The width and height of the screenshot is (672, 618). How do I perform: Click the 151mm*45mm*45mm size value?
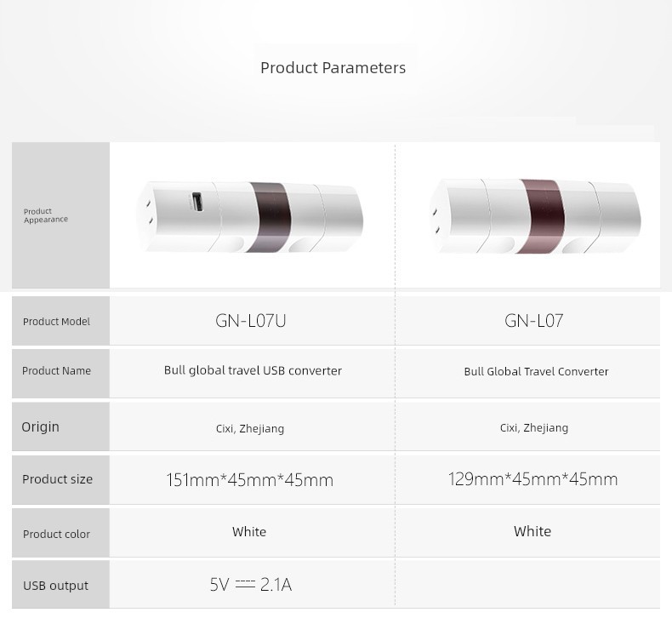[249, 480]
